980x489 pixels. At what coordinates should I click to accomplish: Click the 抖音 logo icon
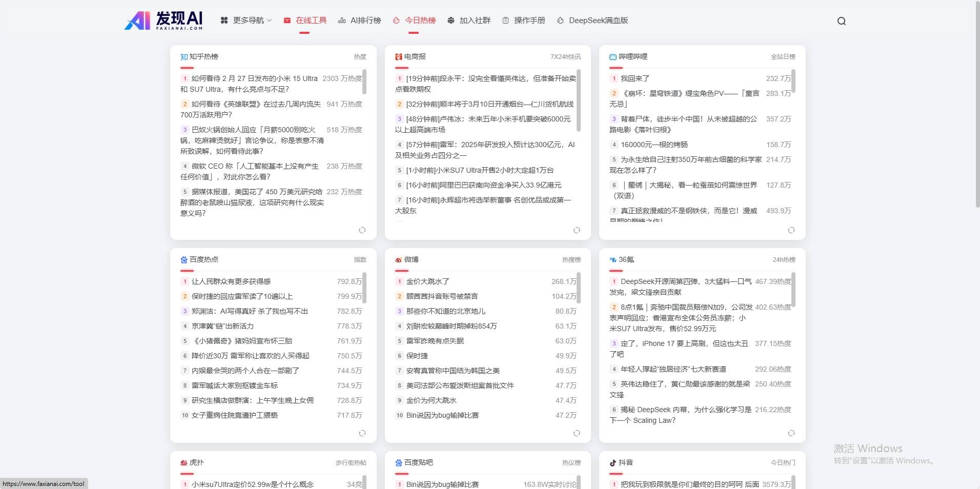(613, 463)
